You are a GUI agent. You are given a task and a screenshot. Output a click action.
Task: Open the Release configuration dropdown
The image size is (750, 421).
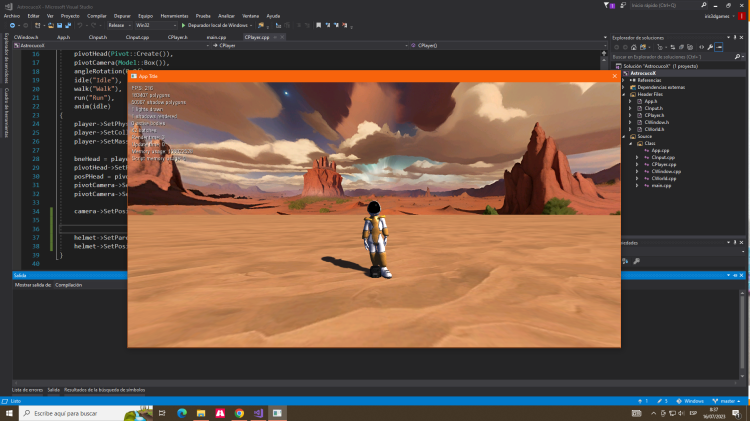[118, 25]
